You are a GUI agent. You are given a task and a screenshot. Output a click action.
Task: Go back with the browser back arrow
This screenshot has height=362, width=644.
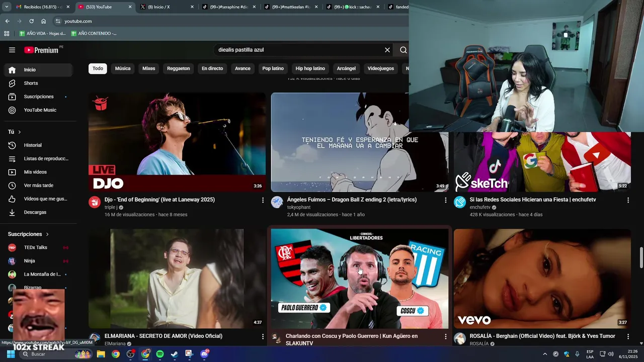7,21
